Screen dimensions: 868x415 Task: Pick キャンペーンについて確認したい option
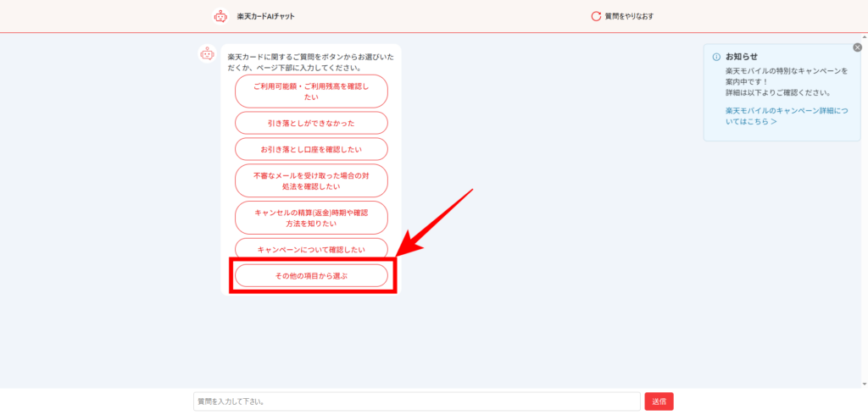(x=311, y=249)
